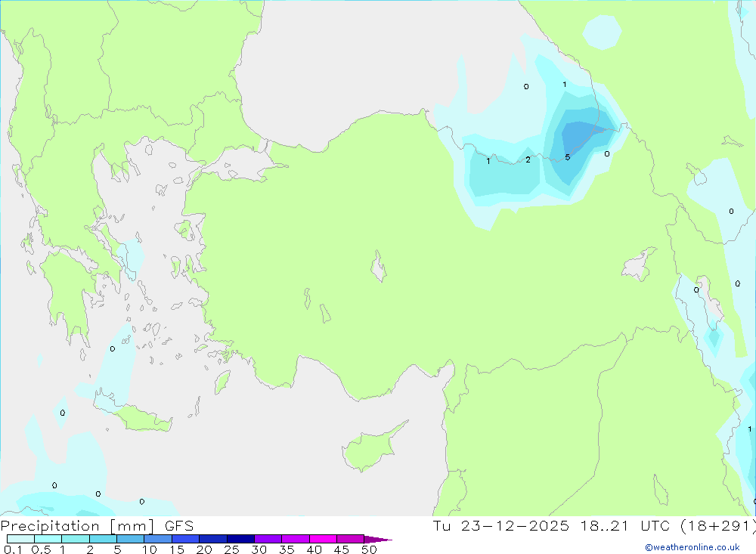The image size is (756, 554).
Task: Select the 0.5–1 mm legend swatch
Action: click(x=48, y=539)
